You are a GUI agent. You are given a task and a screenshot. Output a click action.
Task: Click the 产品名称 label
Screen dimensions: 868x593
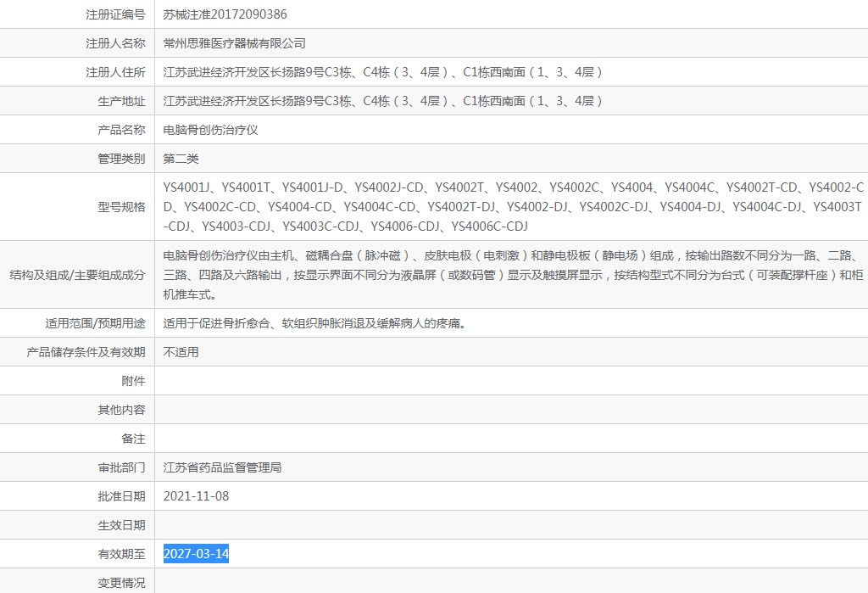[121, 130]
